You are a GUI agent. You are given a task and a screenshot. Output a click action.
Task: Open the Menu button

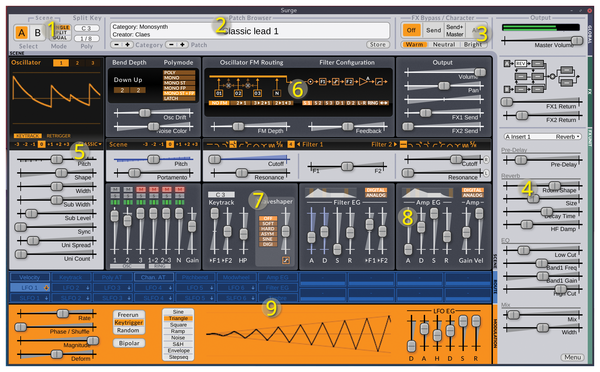pyautogui.click(x=572, y=357)
